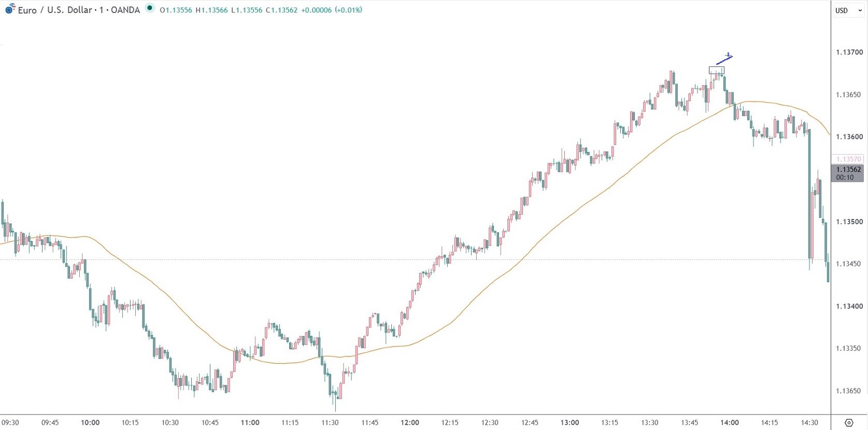Select the open value O1.13556
The height and width of the screenshot is (430, 868).
pyautogui.click(x=176, y=10)
